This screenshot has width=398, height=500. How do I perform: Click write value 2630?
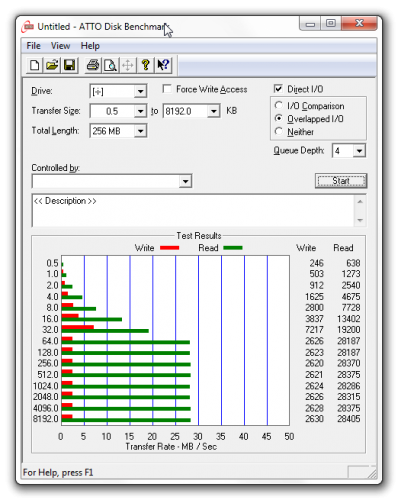click(314, 419)
